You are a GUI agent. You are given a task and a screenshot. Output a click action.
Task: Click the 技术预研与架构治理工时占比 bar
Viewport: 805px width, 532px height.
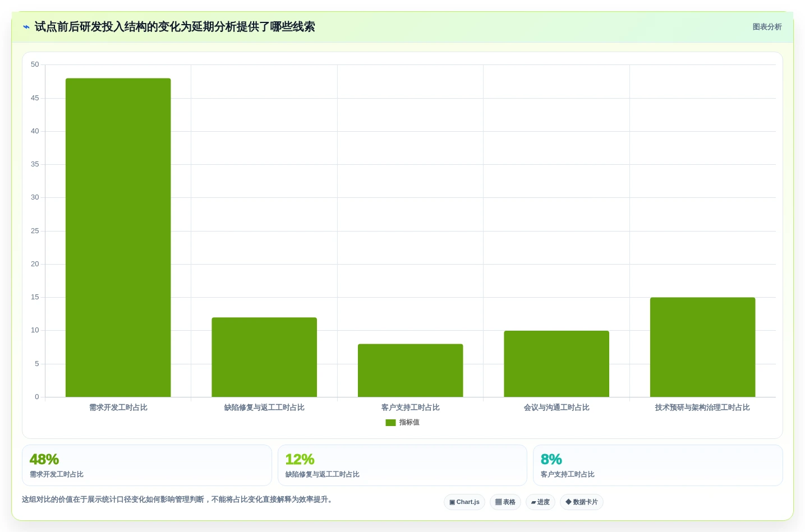click(x=702, y=347)
